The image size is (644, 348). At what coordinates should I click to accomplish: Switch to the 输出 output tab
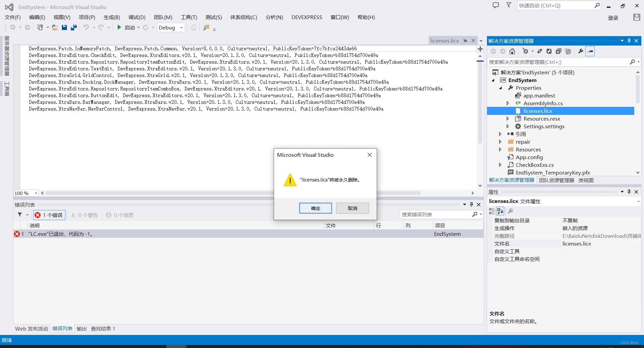pos(82,329)
